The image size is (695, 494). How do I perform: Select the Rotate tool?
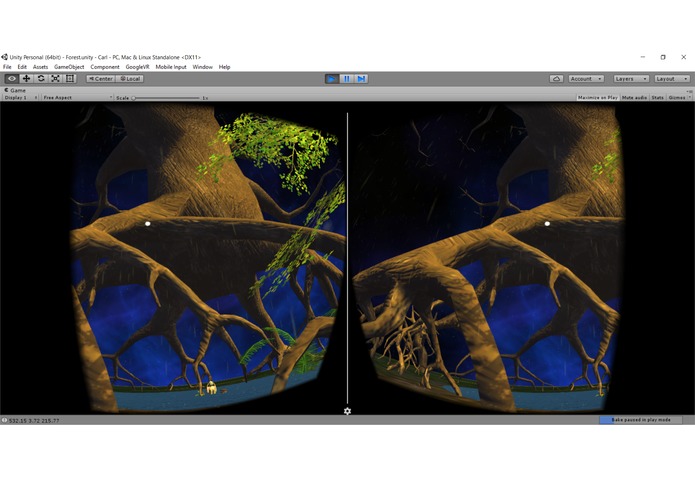coord(41,79)
